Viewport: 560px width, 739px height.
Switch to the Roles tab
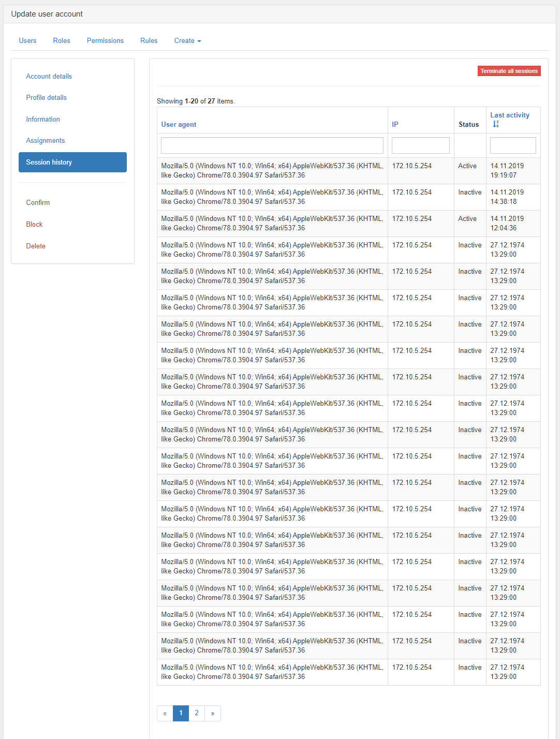click(62, 40)
